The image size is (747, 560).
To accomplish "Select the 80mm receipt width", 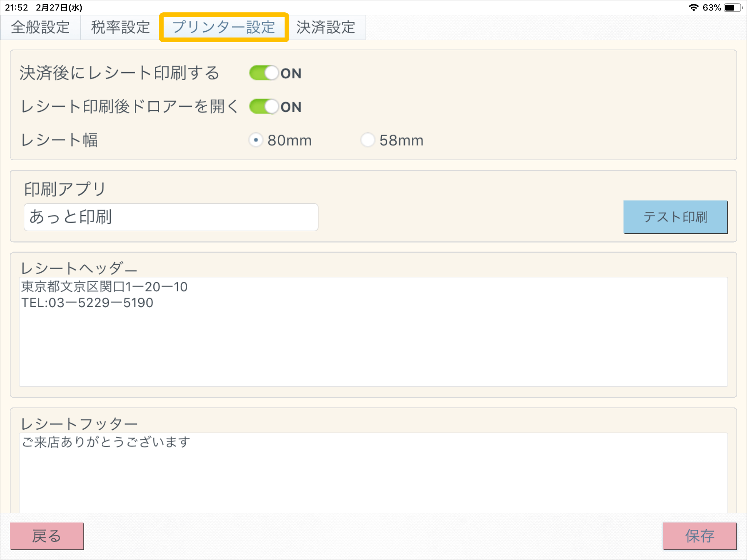I will [256, 140].
